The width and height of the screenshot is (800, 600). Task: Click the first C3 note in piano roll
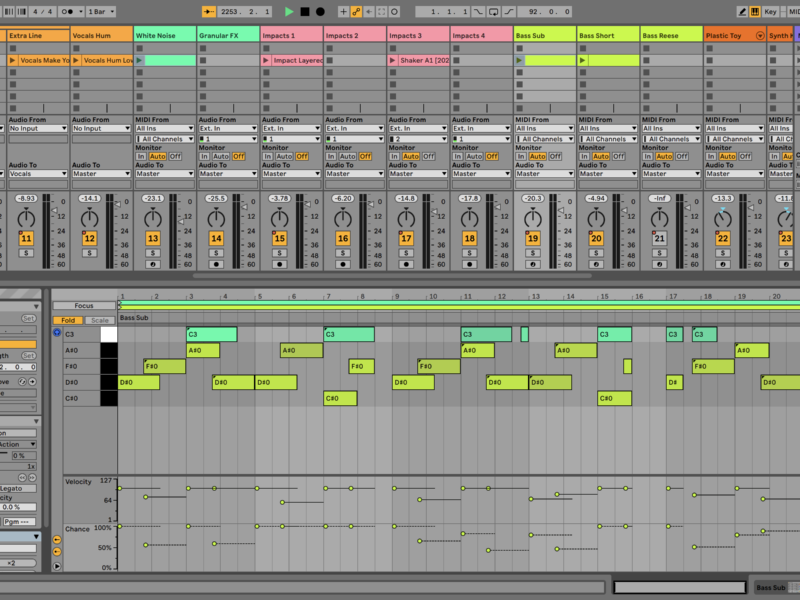point(211,335)
